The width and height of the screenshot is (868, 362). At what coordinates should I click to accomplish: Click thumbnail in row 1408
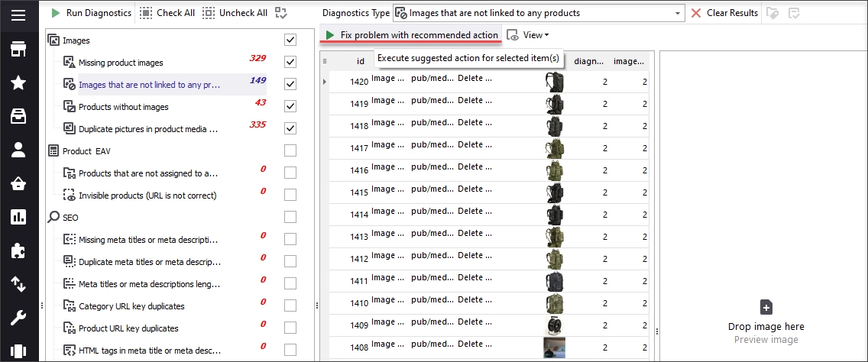coord(553,347)
